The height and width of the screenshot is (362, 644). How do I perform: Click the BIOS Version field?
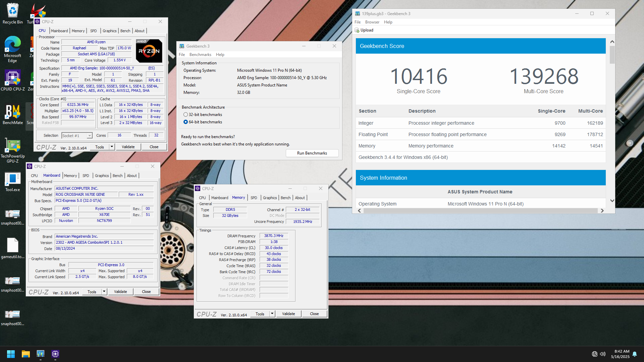[x=104, y=243]
